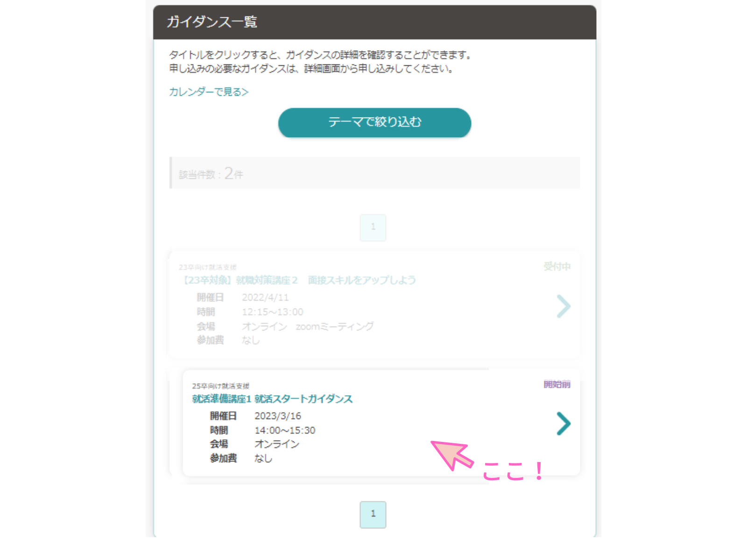Select page 1 in bottom pagination
747x560 pixels.
(x=373, y=514)
